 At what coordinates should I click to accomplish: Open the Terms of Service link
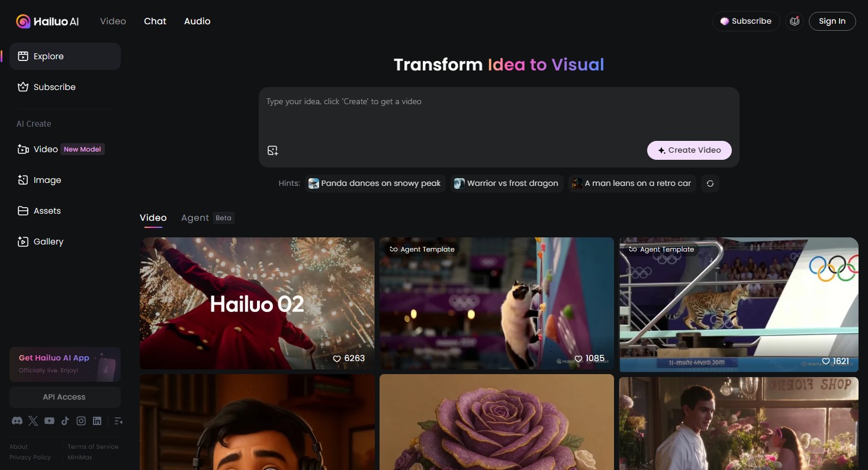click(x=93, y=447)
